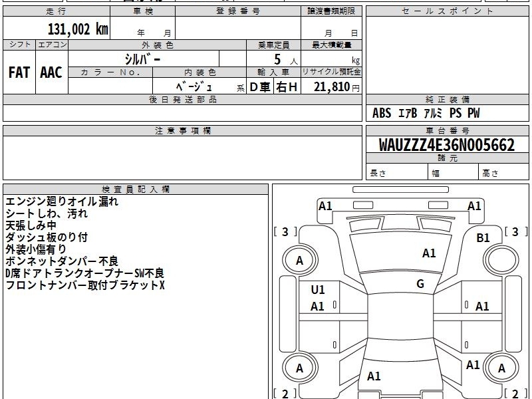This screenshot has width=532, height=399.
Task: Select the 登録番号 header
Action: 238,11
